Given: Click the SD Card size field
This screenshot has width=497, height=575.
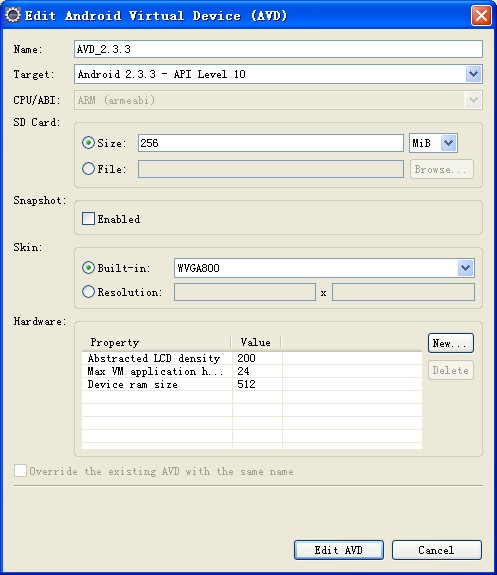Looking at the screenshot, I should pos(271,143).
